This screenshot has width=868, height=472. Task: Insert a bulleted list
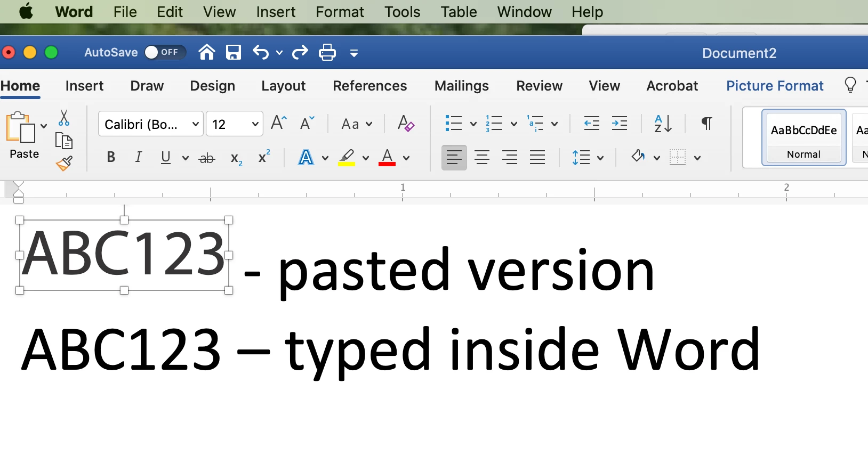point(454,124)
